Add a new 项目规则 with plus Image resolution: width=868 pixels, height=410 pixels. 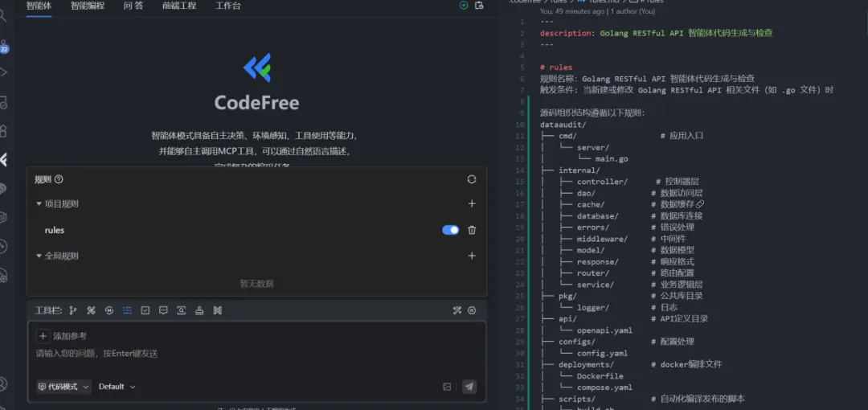pos(472,204)
